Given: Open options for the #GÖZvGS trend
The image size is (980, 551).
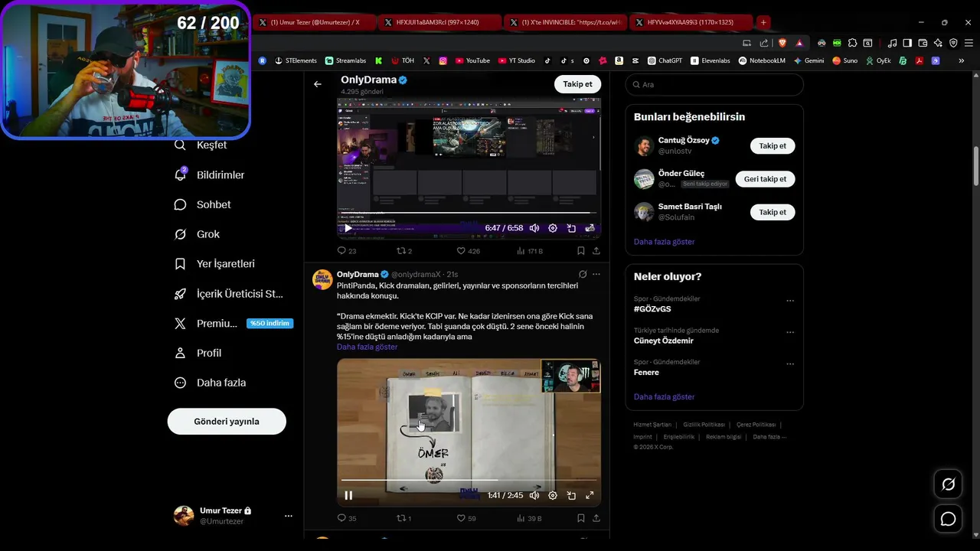Looking at the screenshot, I should [x=790, y=302].
